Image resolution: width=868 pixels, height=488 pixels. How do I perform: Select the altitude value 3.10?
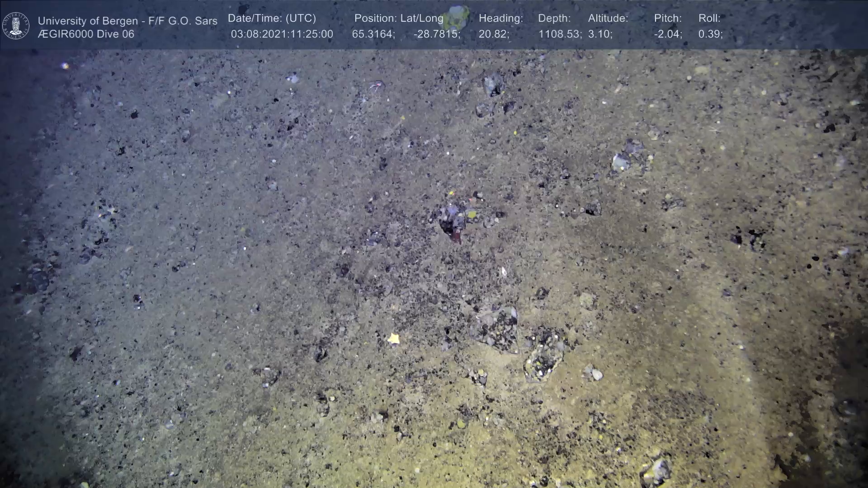pos(600,34)
